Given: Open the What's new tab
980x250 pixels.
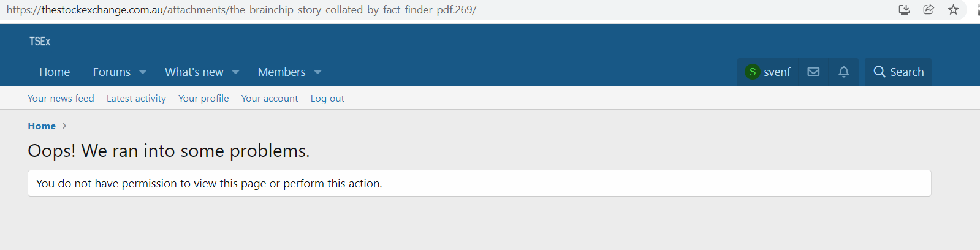Looking at the screenshot, I should [194, 72].
